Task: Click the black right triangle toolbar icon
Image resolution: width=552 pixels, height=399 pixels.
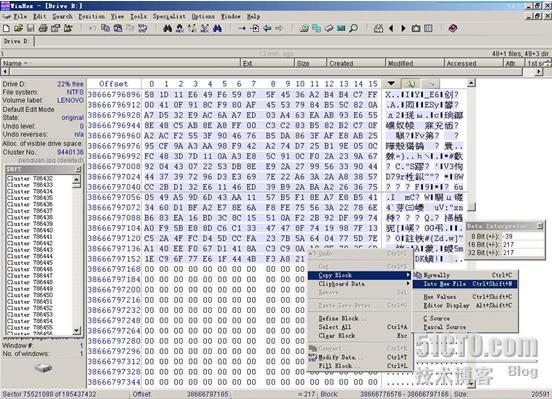Action: pyautogui.click(x=403, y=29)
